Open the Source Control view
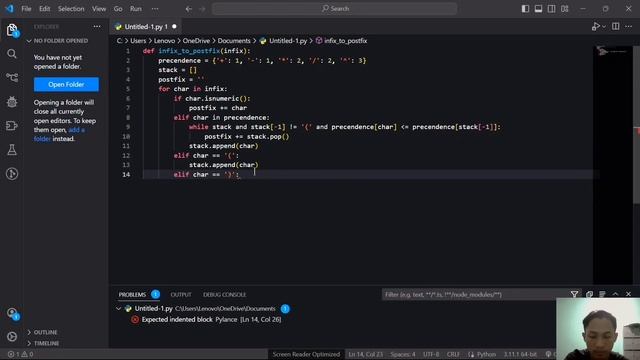The width and height of the screenshot is (640, 360). click(12, 78)
